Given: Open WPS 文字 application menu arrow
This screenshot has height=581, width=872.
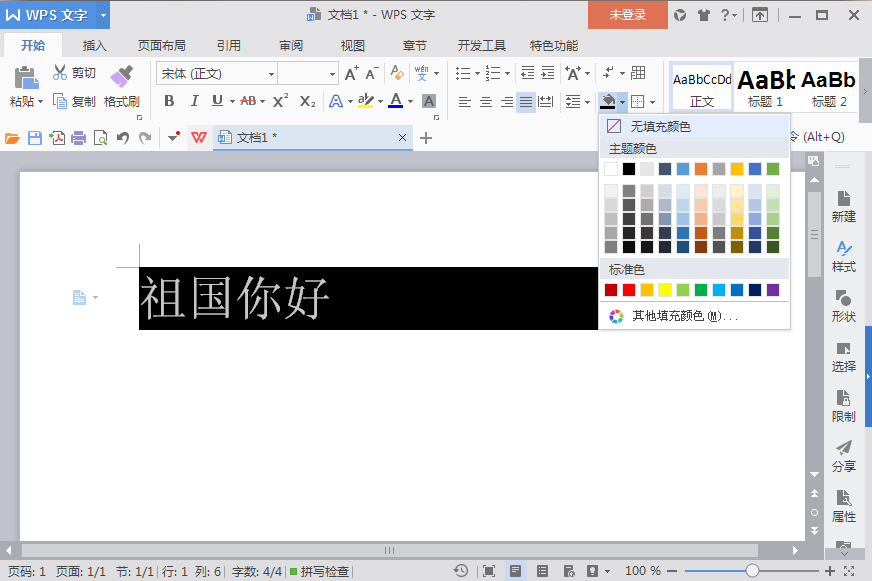Looking at the screenshot, I should click(103, 15).
